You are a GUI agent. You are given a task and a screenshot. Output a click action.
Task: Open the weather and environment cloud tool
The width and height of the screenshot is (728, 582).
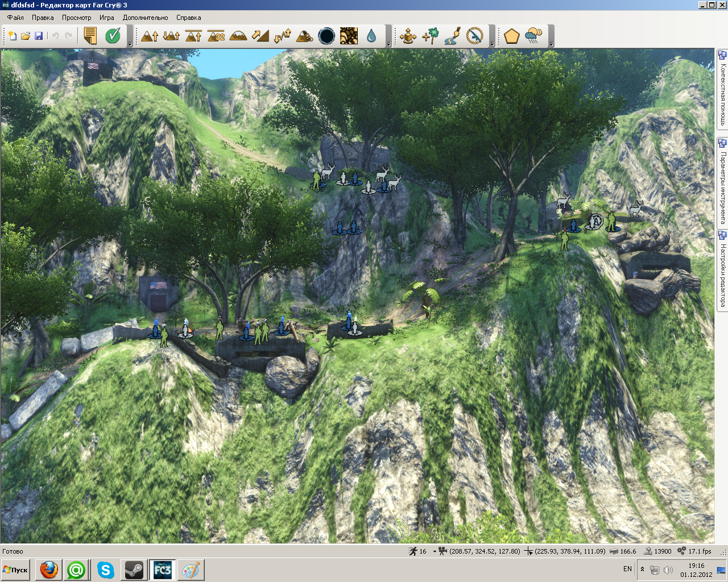click(534, 36)
